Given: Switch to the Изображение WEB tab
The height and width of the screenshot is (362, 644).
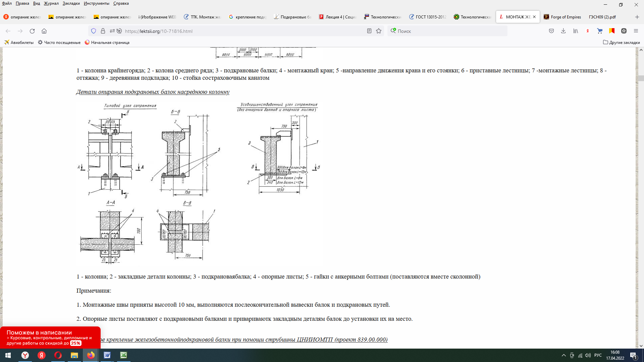Looking at the screenshot, I should (x=158, y=17).
